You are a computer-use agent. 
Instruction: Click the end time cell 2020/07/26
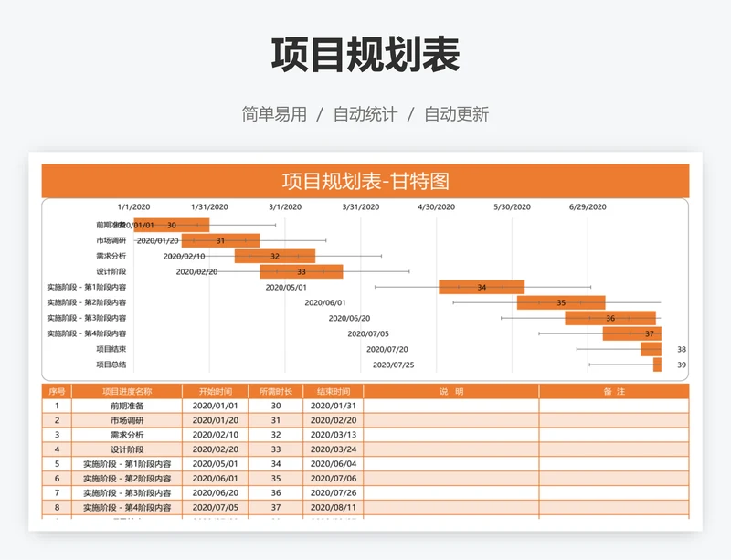tap(334, 493)
